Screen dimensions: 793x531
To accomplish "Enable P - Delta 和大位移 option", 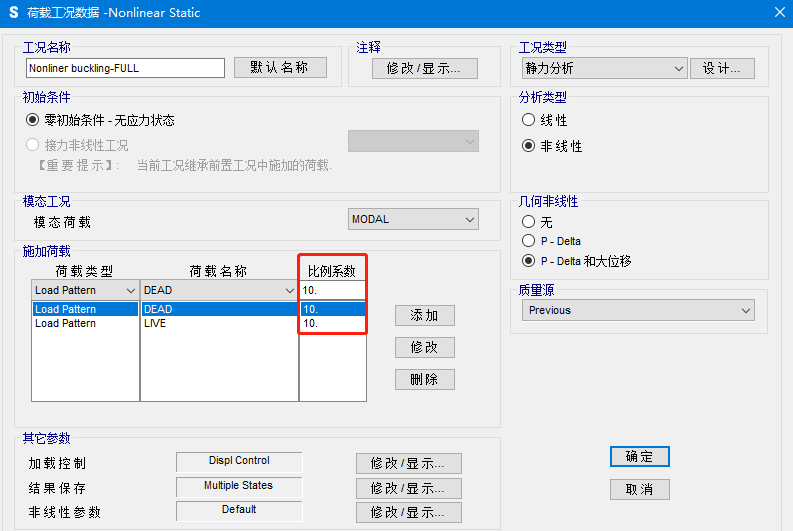I will point(529,261).
